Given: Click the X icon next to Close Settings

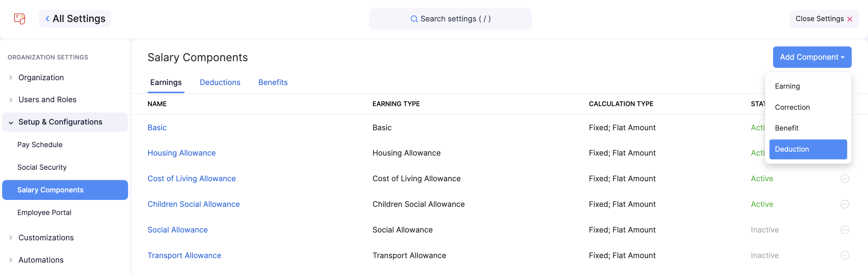Looking at the screenshot, I should [x=851, y=19].
